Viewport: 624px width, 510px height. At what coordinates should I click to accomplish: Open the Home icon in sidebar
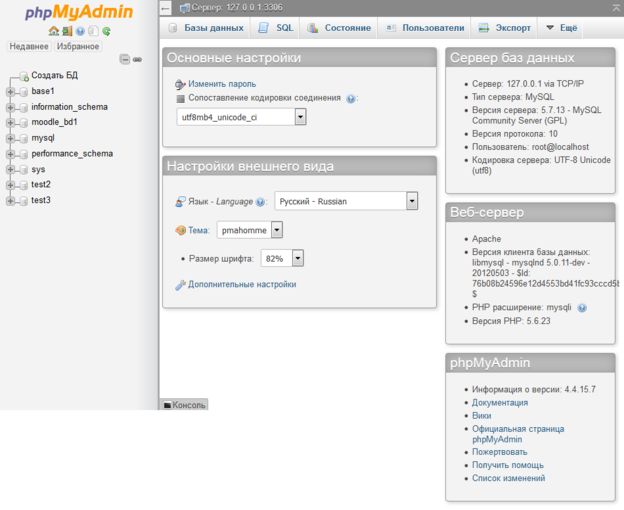(x=54, y=31)
